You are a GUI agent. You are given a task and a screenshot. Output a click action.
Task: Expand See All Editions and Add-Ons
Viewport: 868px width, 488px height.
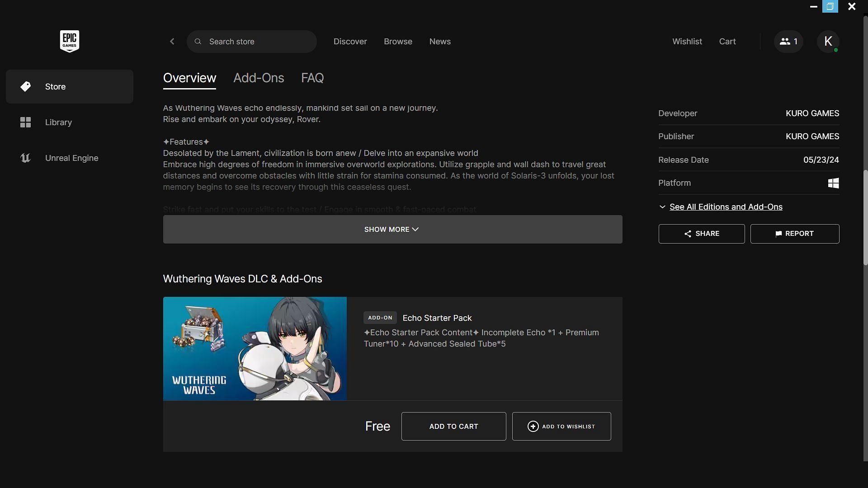coord(725,207)
